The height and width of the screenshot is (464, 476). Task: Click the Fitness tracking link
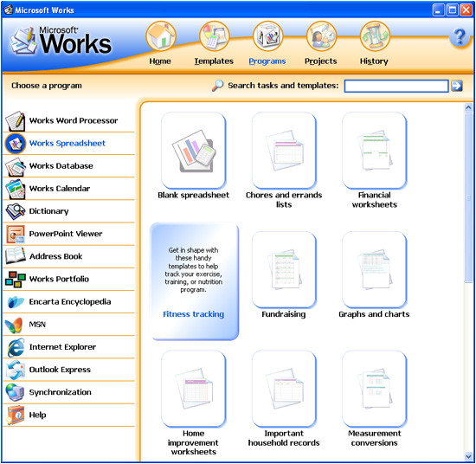click(x=193, y=314)
